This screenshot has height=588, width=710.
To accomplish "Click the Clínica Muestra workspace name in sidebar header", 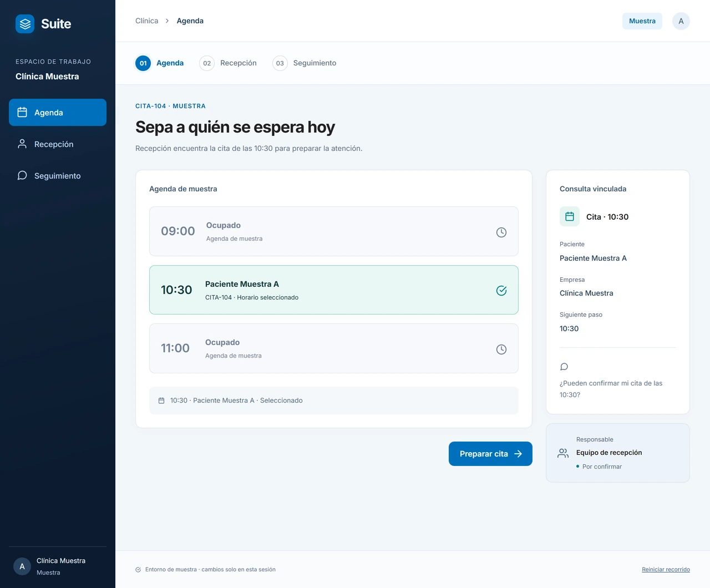I will (47, 77).
